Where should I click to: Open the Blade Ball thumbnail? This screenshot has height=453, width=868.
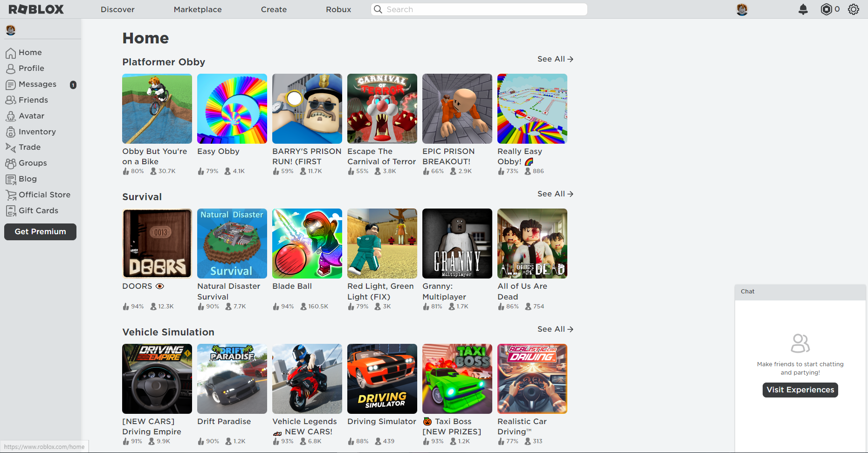tap(307, 244)
